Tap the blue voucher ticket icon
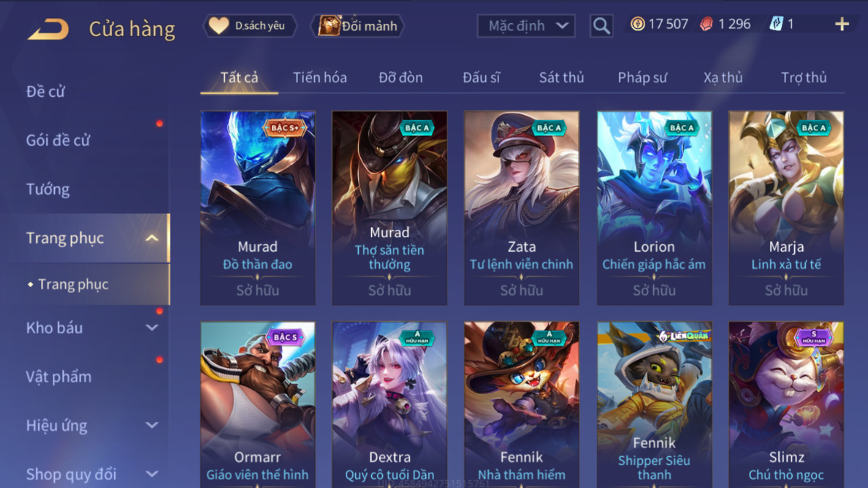Screen dimensions: 868x488 coord(775,25)
